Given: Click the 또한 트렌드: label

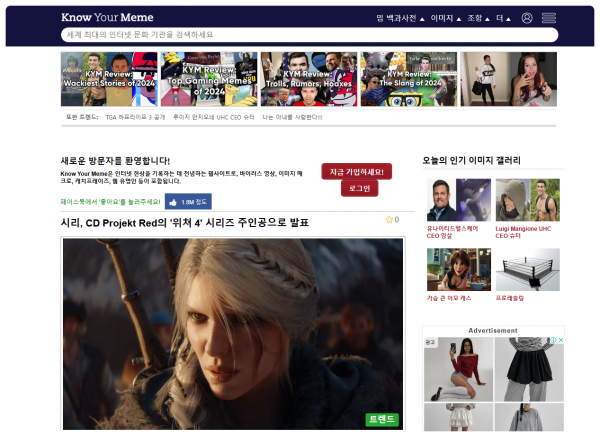Looking at the screenshot, I should point(82,117).
